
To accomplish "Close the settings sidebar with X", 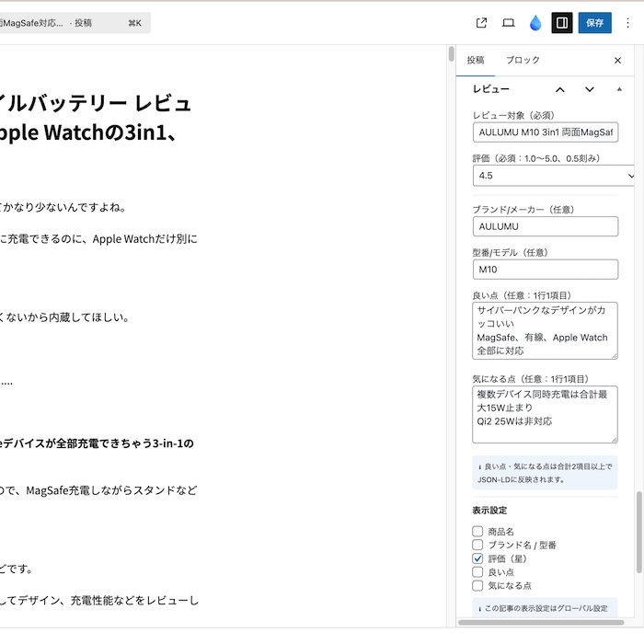I will click(x=617, y=60).
